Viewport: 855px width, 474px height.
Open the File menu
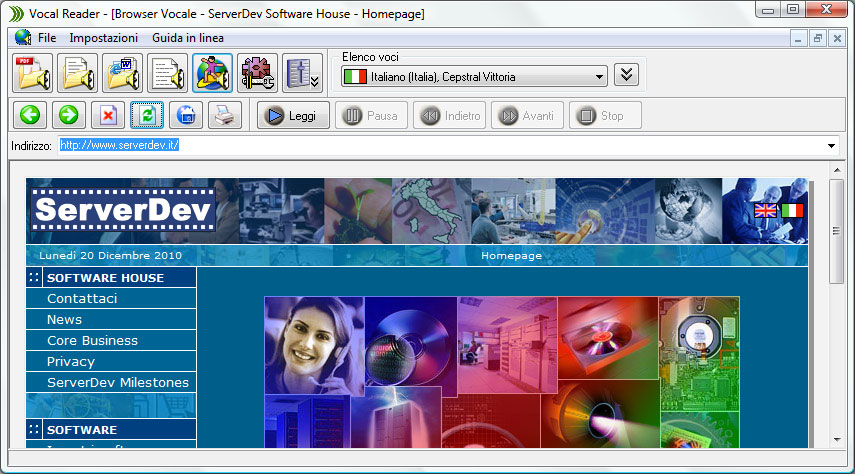pyautogui.click(x=47, y=38)
